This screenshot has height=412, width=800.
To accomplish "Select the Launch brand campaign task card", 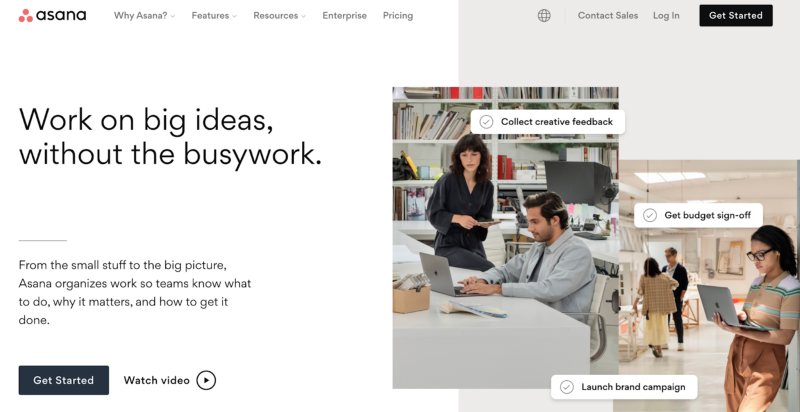I will (624, 387).
